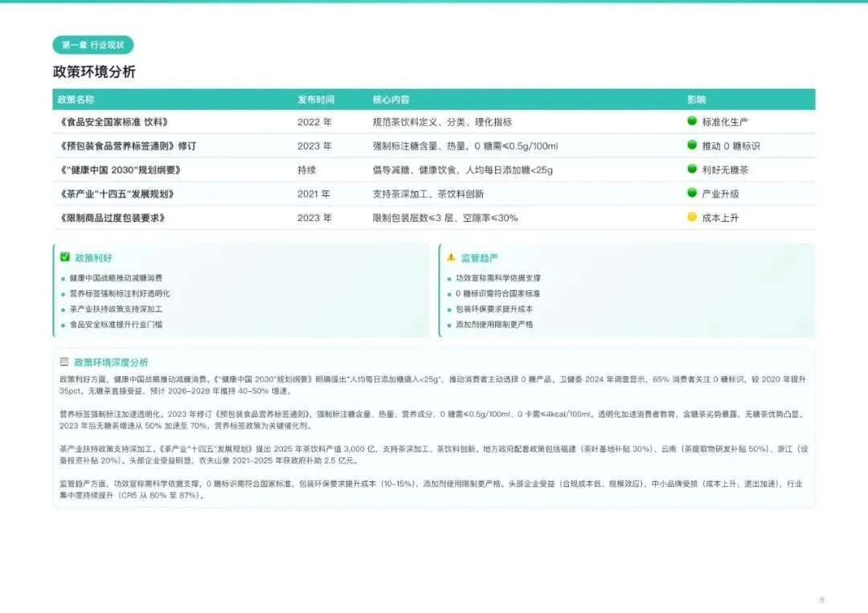Click the paragraph starting 监管趋严方面

(x=431, y=489)
